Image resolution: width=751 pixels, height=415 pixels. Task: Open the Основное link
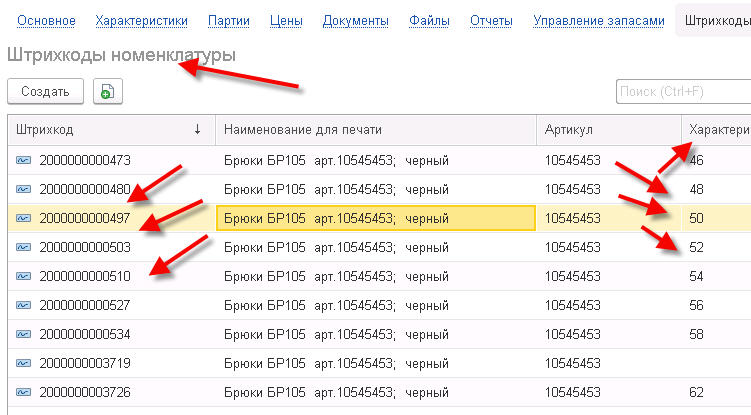click(x=46, y=21)
